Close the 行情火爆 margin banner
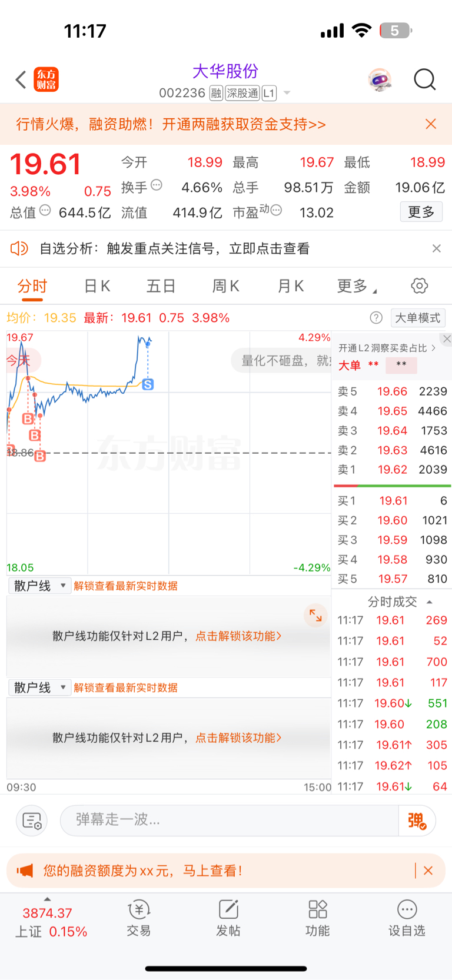 (431, 124)
